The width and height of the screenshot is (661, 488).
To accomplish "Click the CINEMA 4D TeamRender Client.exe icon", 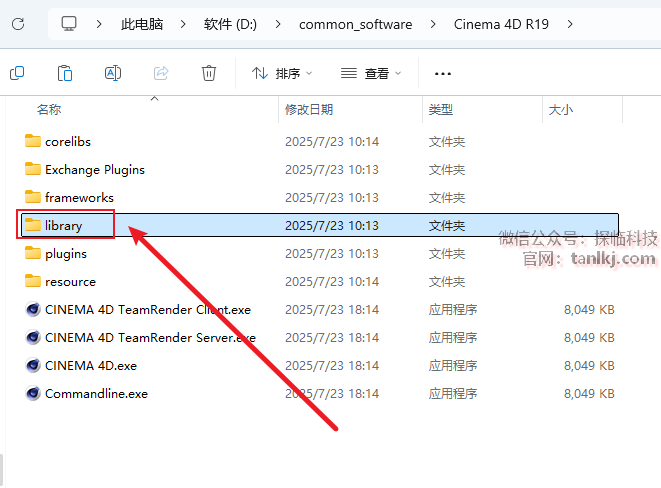I will (33, 309).
